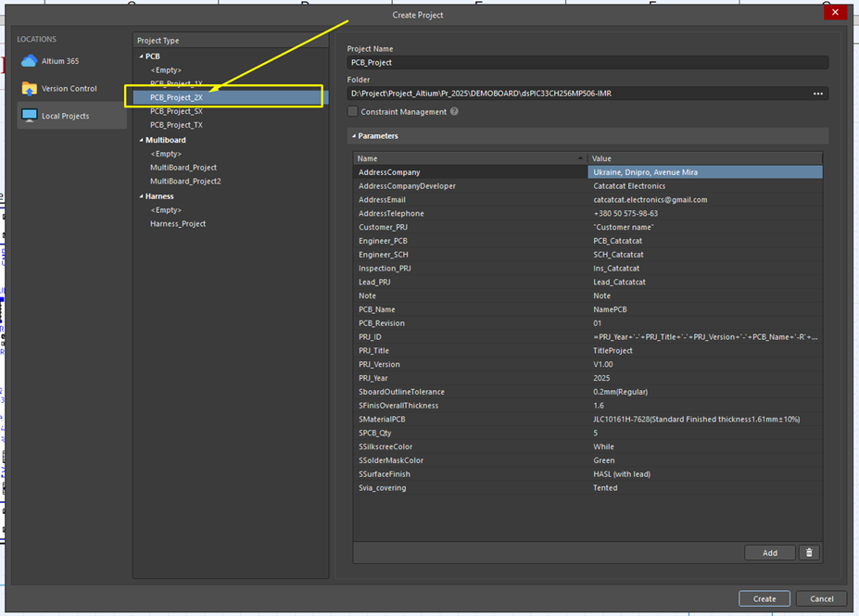
Task: Click the Constraint Management help icon
Action: point(454,112)
